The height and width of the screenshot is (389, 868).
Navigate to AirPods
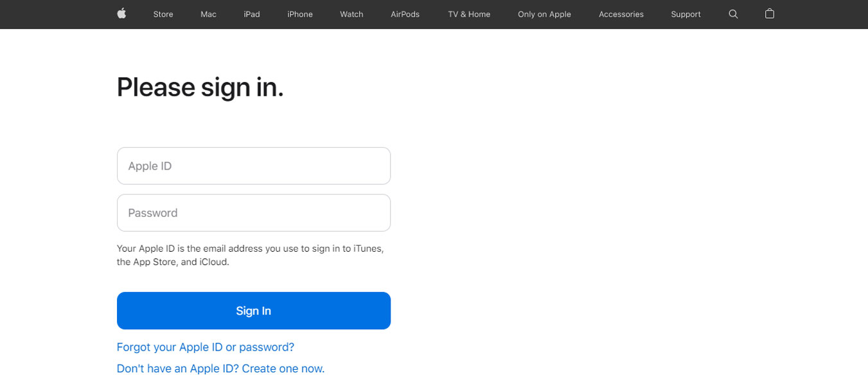coord(405,14)
